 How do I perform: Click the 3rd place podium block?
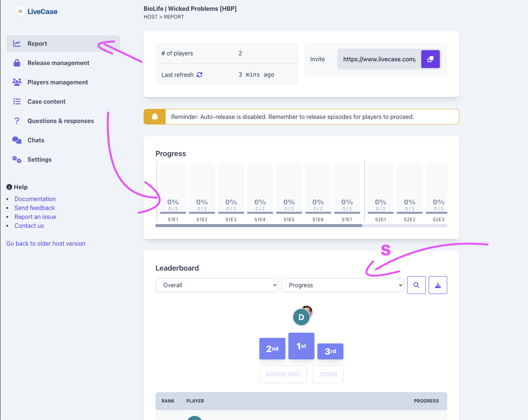330,351
